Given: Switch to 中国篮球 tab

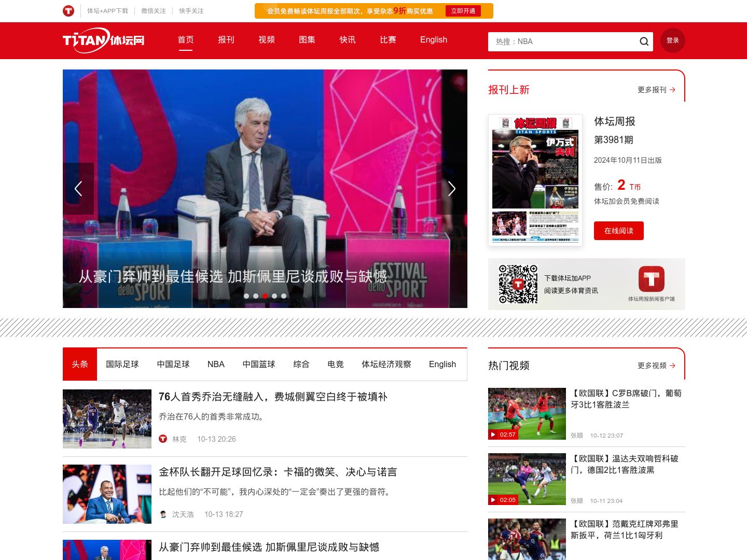Looking at the screenshot, I should click(x=259, y=365).
